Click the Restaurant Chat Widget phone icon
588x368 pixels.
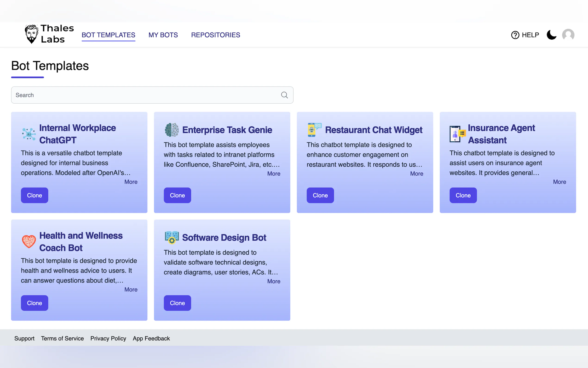[x=314, y=130]
